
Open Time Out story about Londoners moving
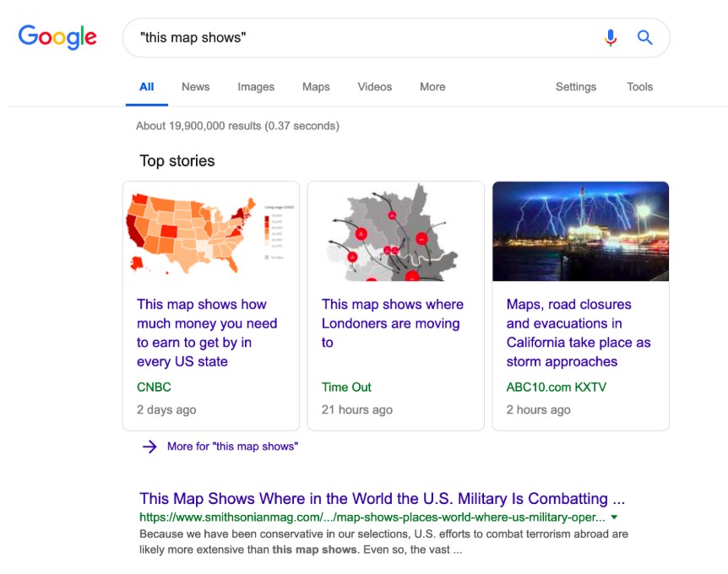[392, 323]
